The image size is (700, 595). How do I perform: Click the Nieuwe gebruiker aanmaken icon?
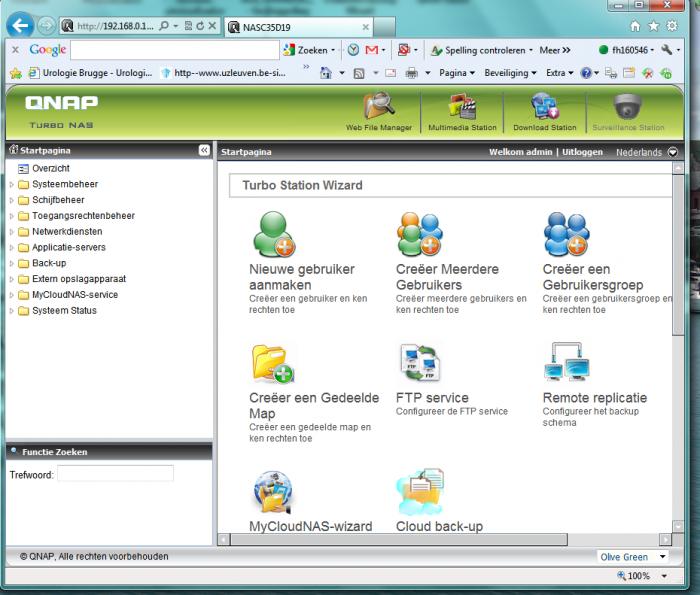(x=274, y=234)
